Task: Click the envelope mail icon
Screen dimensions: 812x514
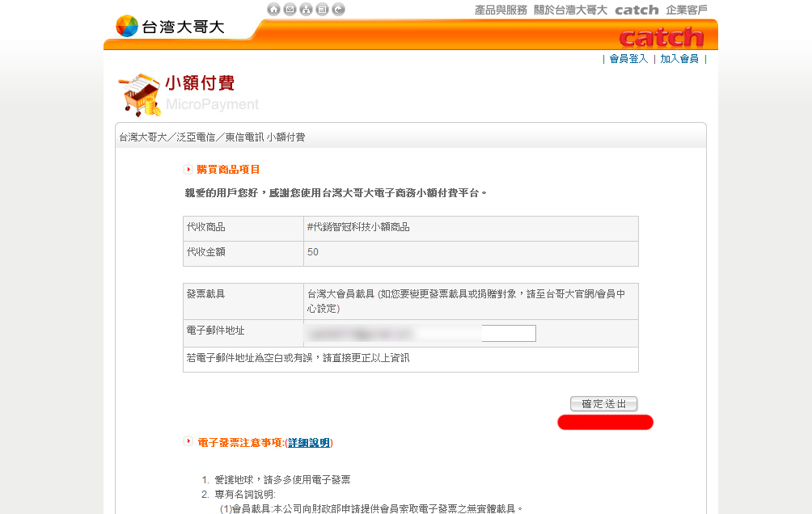Action: [x=290, y=10]
